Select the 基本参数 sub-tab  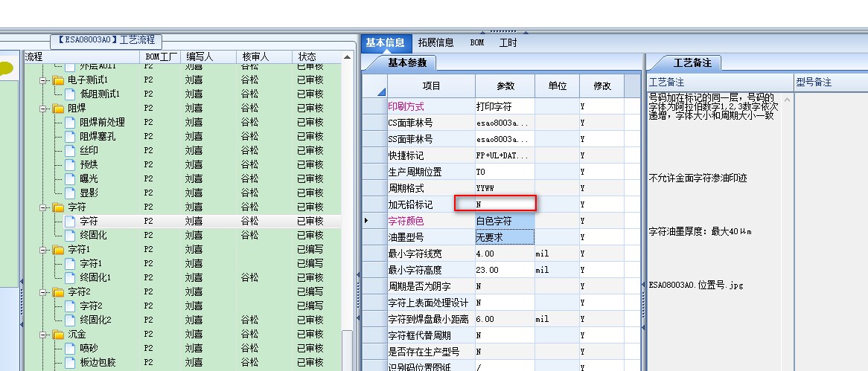(407, 63)
